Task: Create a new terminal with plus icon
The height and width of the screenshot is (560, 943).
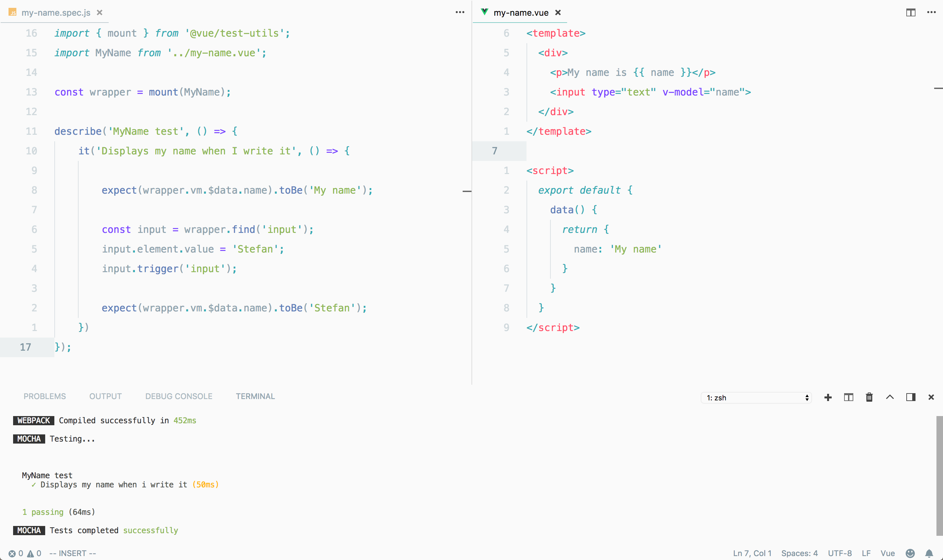Action: coord(828,397)
